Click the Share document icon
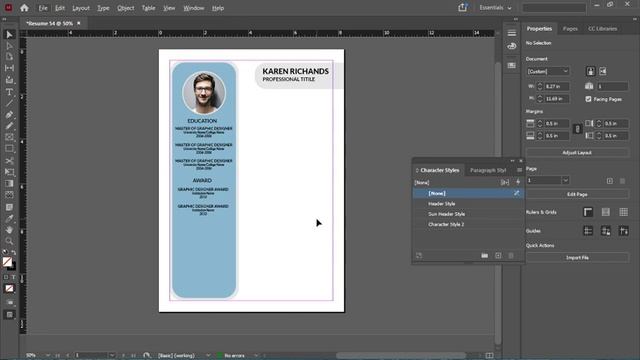This screenshot has width=640, height=360. coord(462,8)
